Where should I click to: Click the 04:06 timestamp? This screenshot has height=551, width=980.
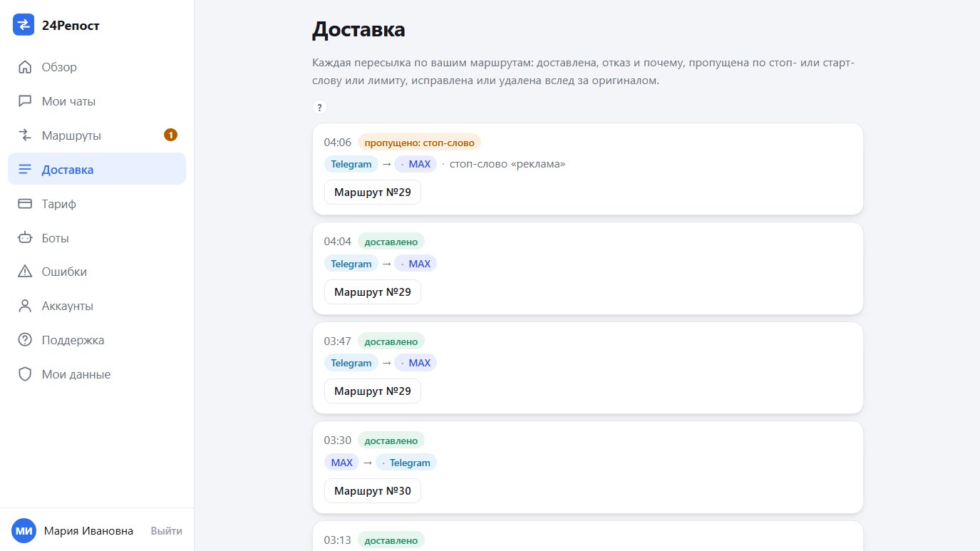coord(338,143)
